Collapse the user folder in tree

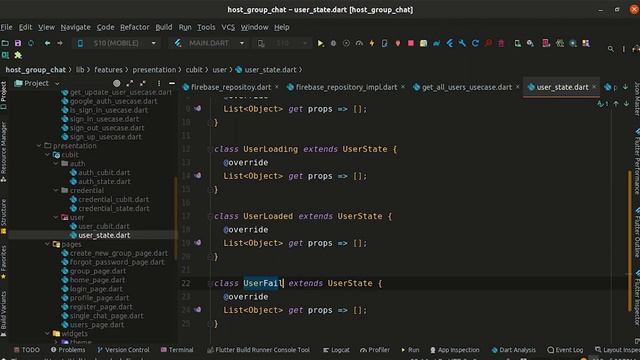pos(56,218)
